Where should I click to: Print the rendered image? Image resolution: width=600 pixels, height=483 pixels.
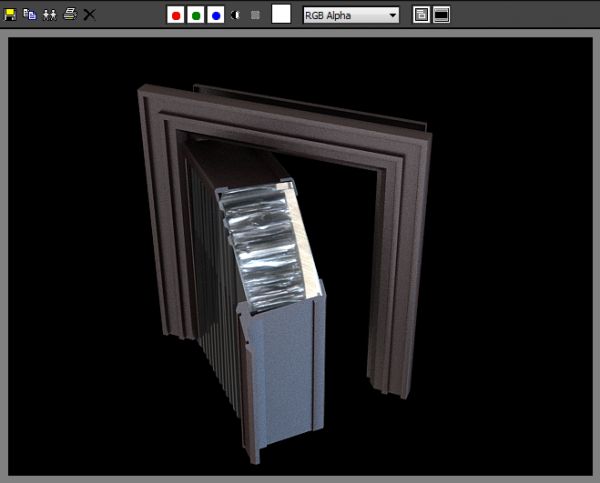point(69,15)
